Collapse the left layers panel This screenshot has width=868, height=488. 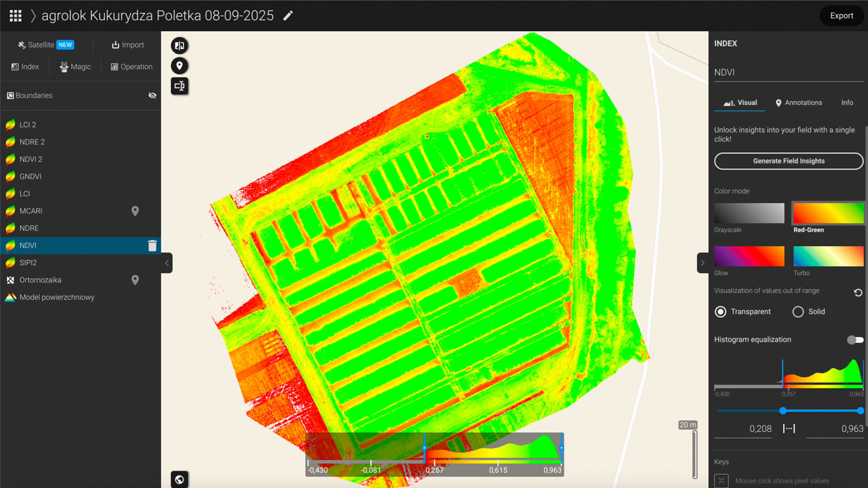167,263
